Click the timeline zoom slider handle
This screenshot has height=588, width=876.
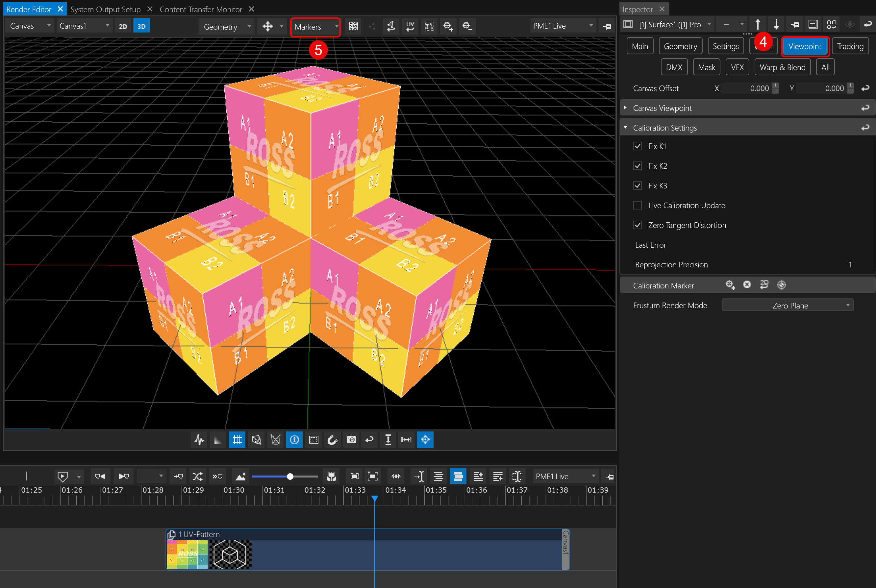click(290, 476)
